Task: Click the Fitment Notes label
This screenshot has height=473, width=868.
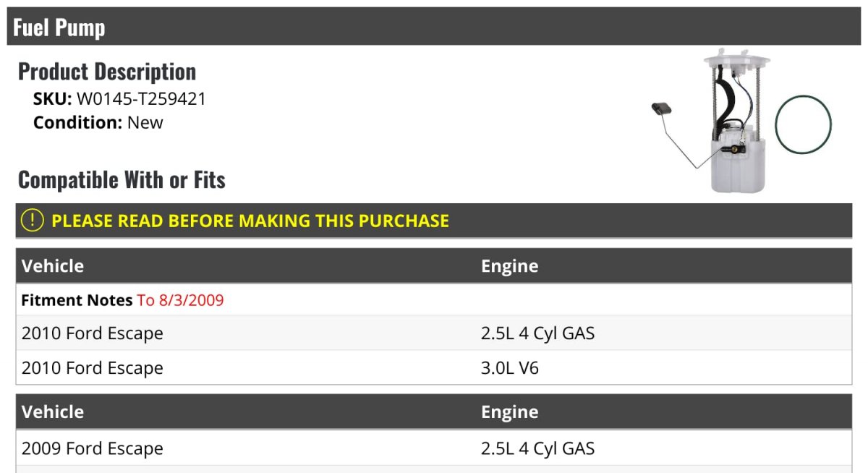Action: [77, 300]
